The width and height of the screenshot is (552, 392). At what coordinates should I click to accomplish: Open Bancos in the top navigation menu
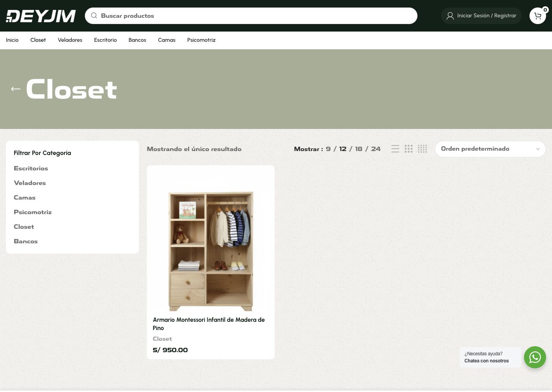[137, 40]
